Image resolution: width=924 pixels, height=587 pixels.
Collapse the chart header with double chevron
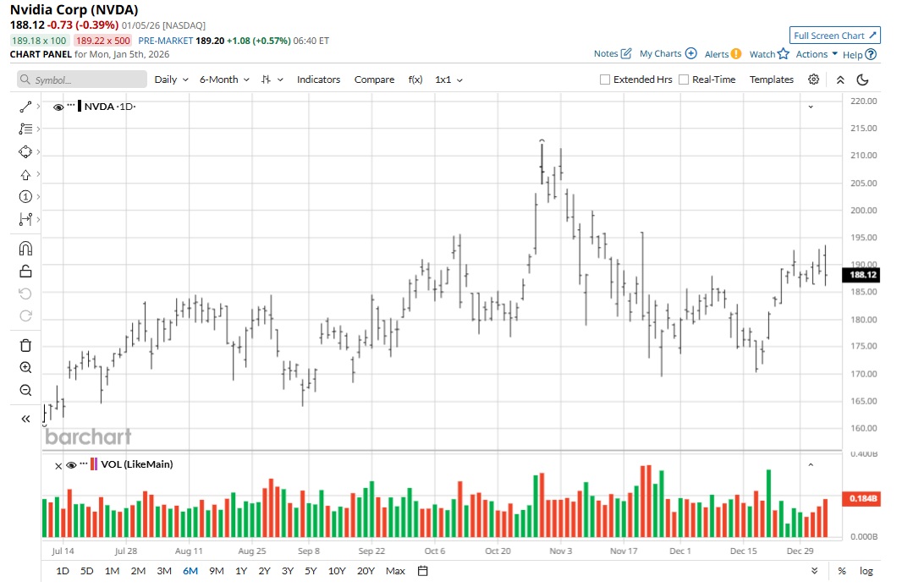click(840, 80)
